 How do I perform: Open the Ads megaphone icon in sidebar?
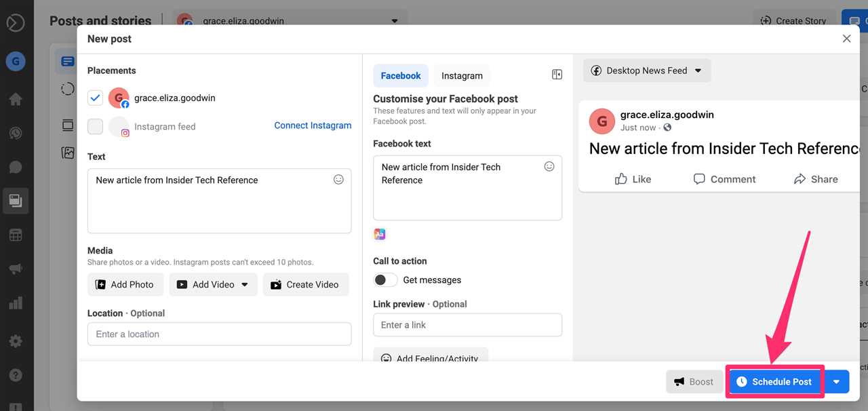16,268
